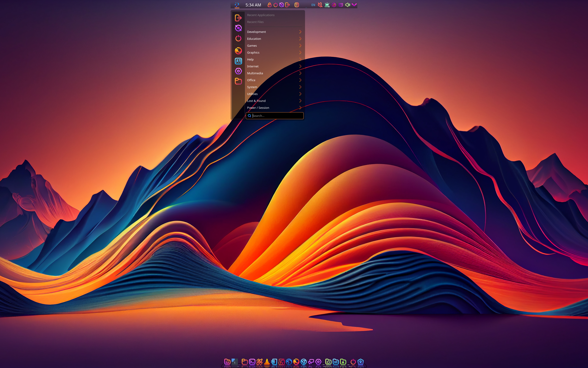
Task: Click the virtual desktop pager in dock
Action: pos(235,362)
